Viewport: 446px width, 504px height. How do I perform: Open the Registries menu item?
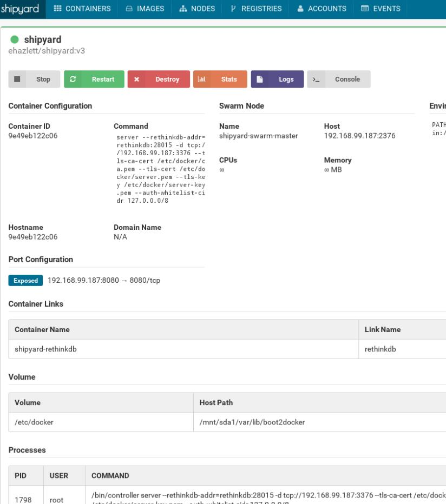click(256, 9)
